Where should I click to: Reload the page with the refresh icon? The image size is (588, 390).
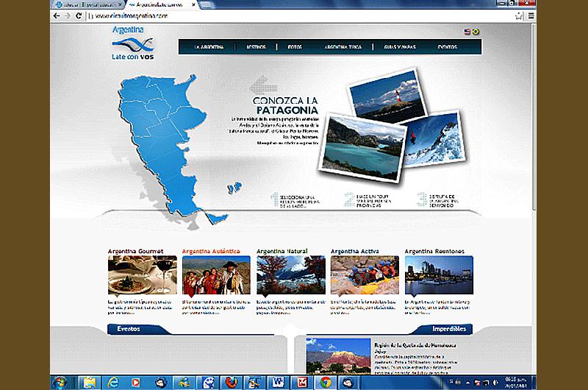click(x=79, y=15)
